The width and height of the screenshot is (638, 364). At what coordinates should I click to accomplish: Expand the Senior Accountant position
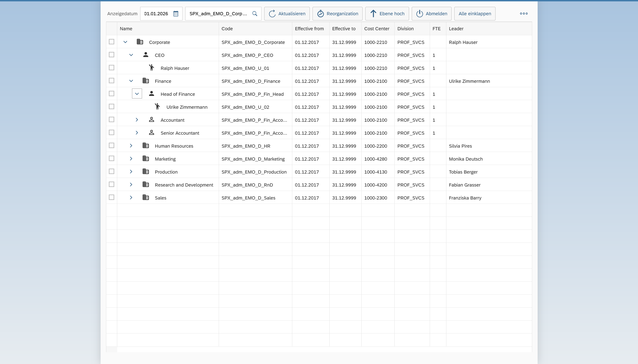coord(137,132)
